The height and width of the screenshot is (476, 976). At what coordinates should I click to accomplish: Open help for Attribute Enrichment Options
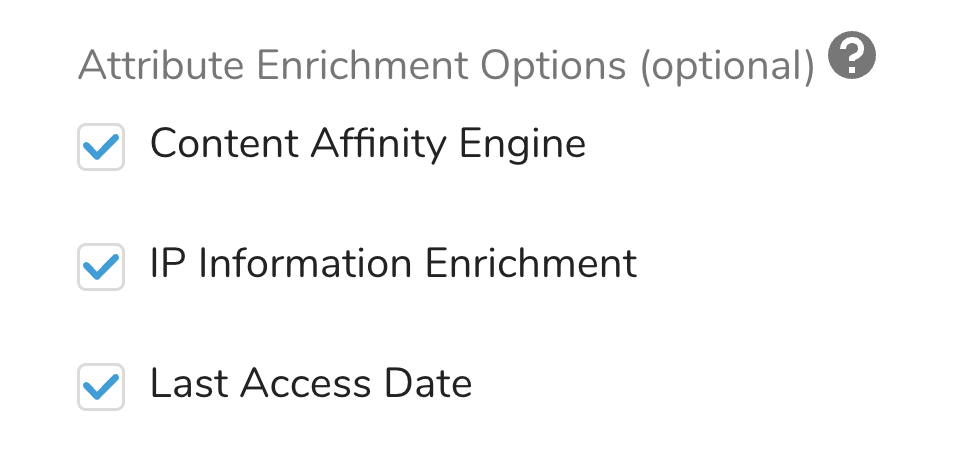[x=852, y=57]
